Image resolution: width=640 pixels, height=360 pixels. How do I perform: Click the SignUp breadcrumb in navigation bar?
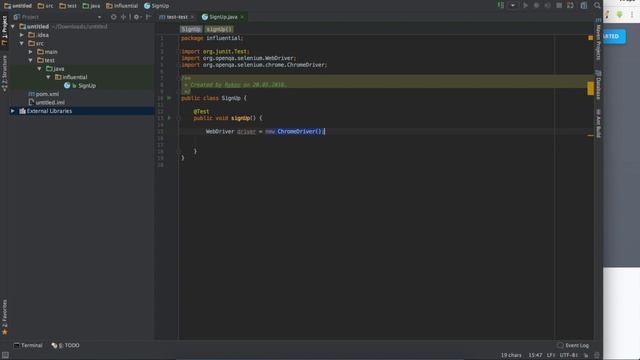pos(157,6)
